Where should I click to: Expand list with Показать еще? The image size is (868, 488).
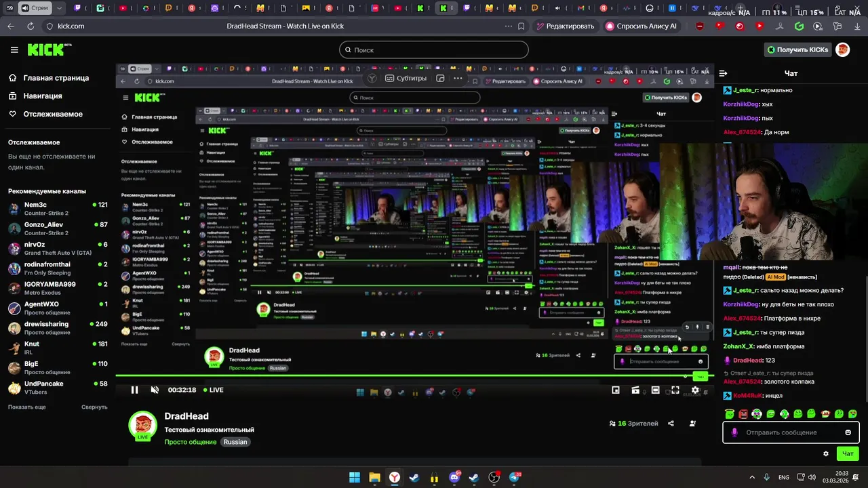[x=27, y=407]
